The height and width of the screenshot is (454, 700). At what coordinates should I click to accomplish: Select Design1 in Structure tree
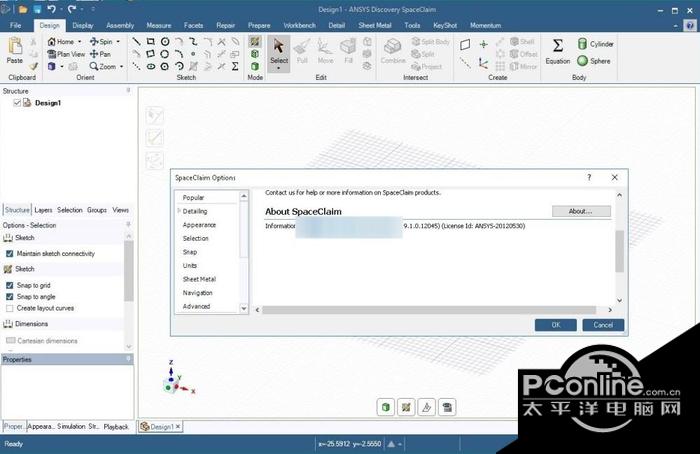pos(48,103)
